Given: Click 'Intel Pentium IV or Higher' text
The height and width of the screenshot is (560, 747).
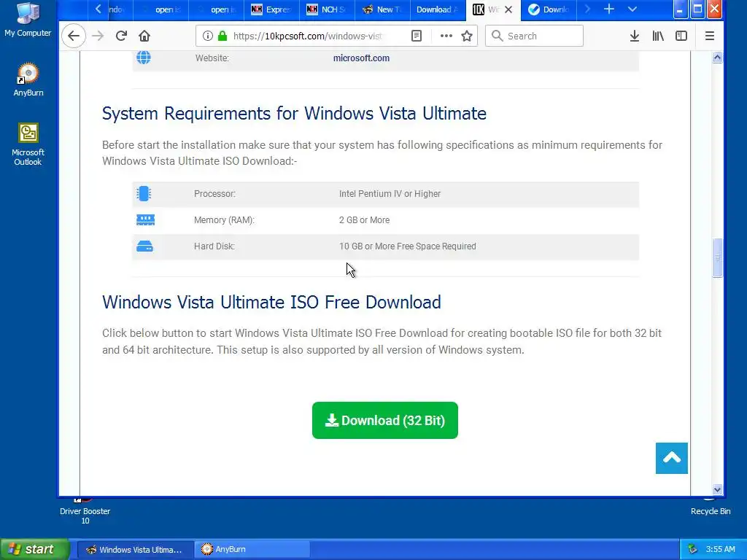Looking at the screenshot, I should [390, 194].
